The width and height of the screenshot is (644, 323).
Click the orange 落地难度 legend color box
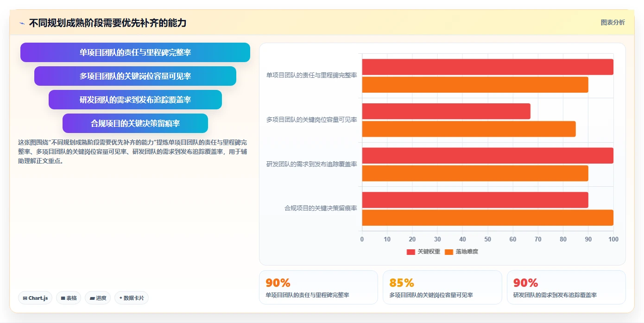click(x=449, y=252)
